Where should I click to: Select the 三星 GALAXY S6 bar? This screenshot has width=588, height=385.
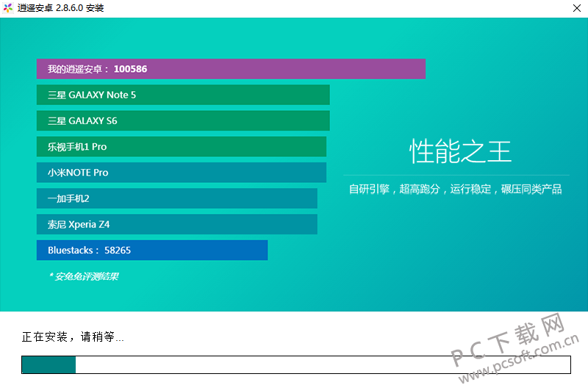[183, 120]
